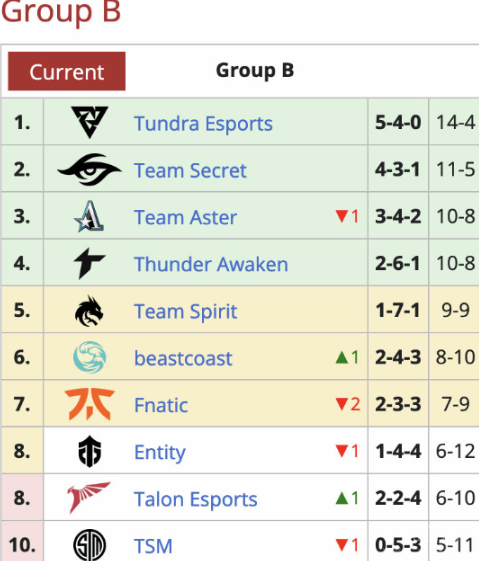This screenshot has width=479, height=561.
Task: Click the Team Aster logo icon
Action: point(89,216)
